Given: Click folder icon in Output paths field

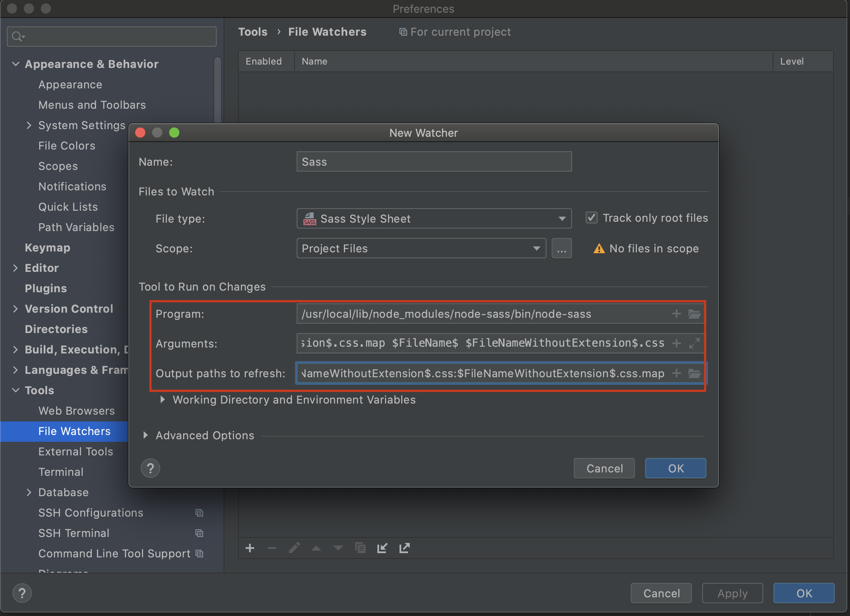Looking at the screenshot, I should point(694,373).
